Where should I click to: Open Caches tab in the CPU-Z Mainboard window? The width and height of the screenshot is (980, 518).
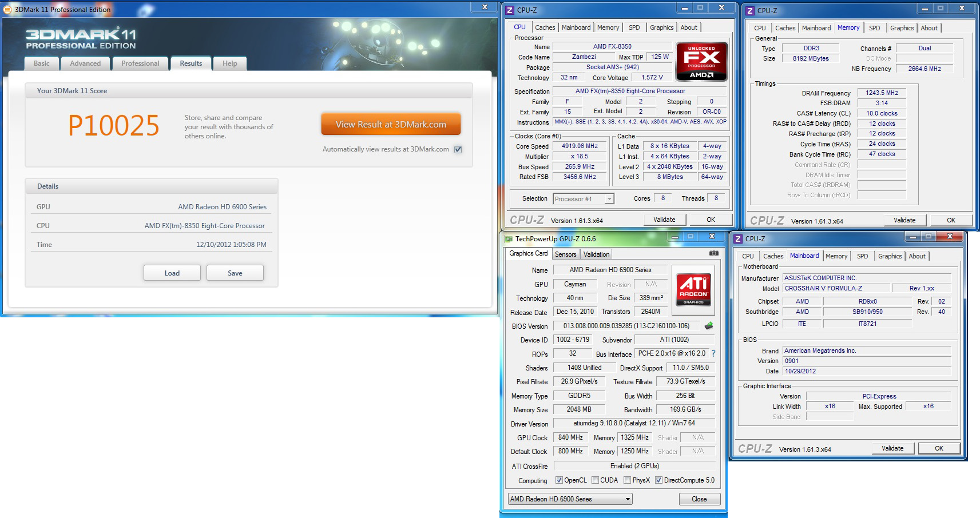point(773,256)
